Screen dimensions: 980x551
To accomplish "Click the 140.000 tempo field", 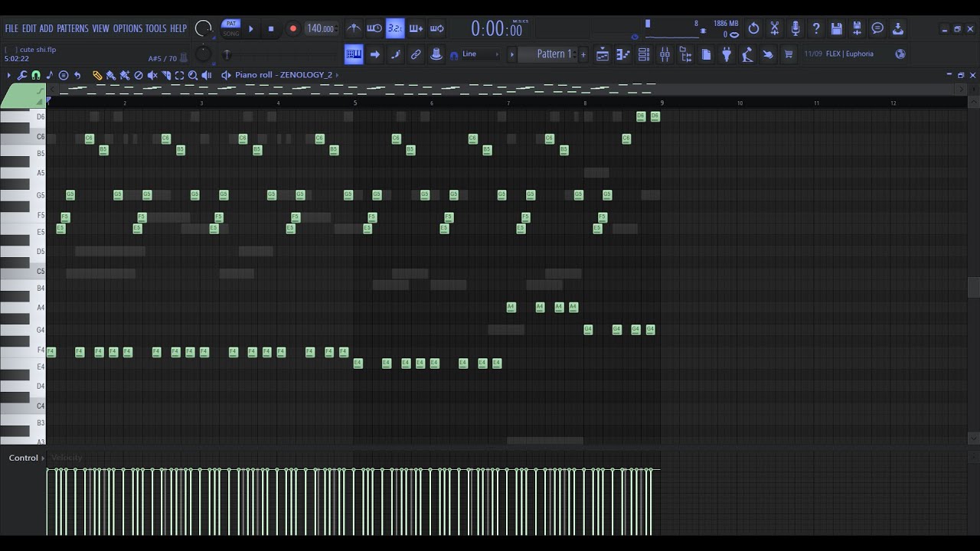I will pyautogui.click(x=321, y=29).
